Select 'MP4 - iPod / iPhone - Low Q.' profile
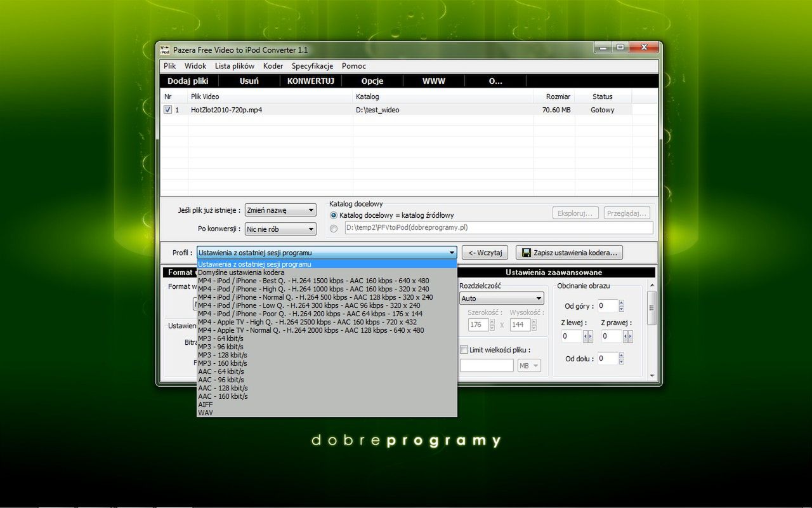The width and height of the screenshot is (812, 508). point(327,305)
